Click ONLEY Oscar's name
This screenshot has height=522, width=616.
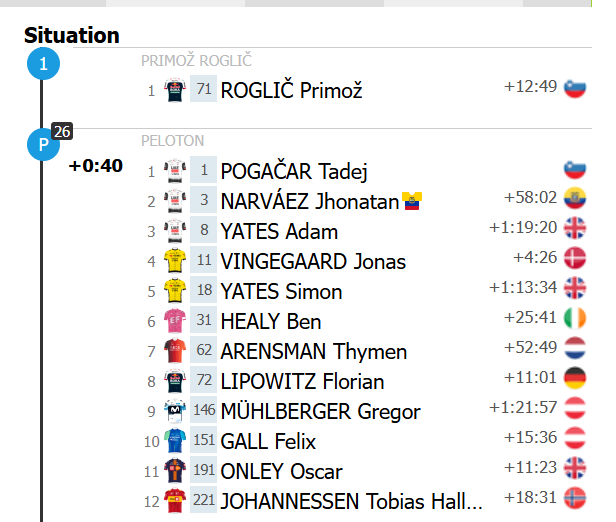tap(281, 471)
